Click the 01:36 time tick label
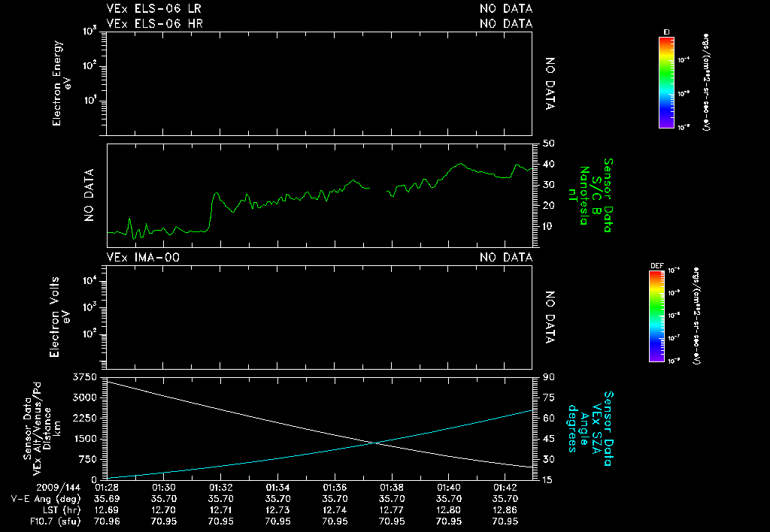The height and width of the screenshot is (532, 770). [335, 488]
